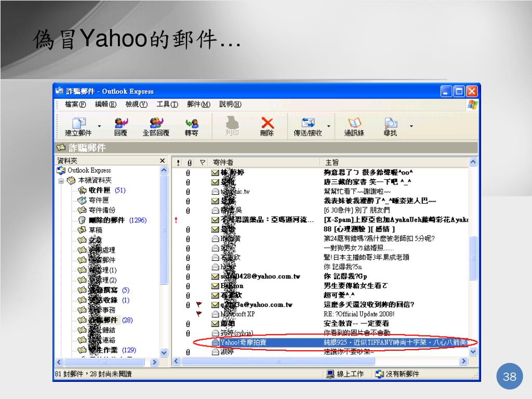Select the email 唐三藏的家書 笑一下吧
532x399 pixels.
[x=321, y=182]
